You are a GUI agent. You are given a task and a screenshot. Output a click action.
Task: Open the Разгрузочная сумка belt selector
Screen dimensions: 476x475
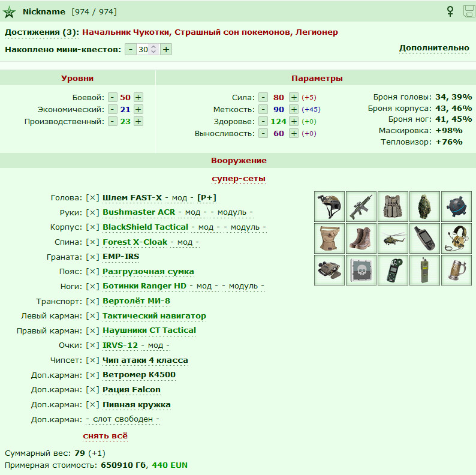[148, 272]
